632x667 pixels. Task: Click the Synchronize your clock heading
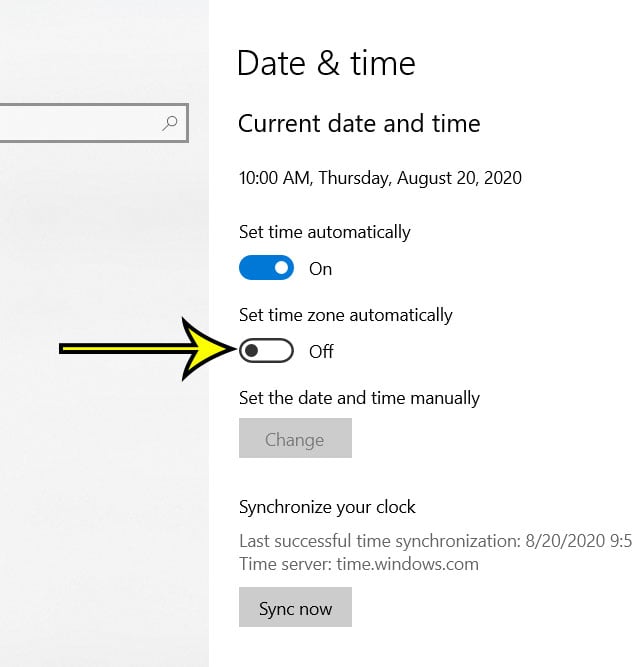point(327,507)
